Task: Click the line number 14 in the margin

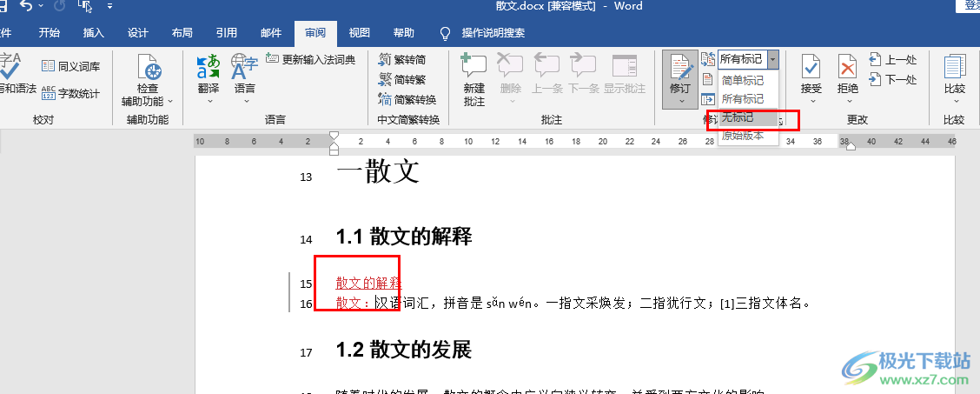Action: [x=306, y=239]
